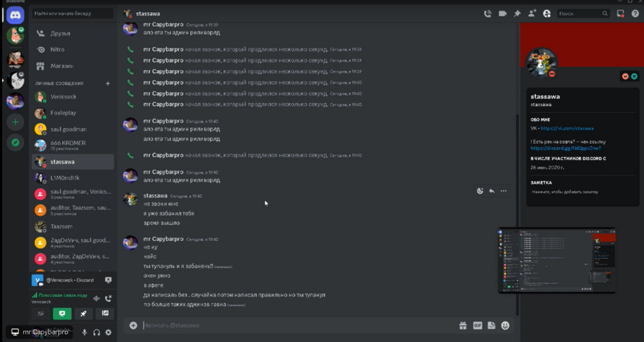The image size is (644, 342).
Task: Open more options for stassawa's message
Action: pyautogui.click(x=504, y=191)
